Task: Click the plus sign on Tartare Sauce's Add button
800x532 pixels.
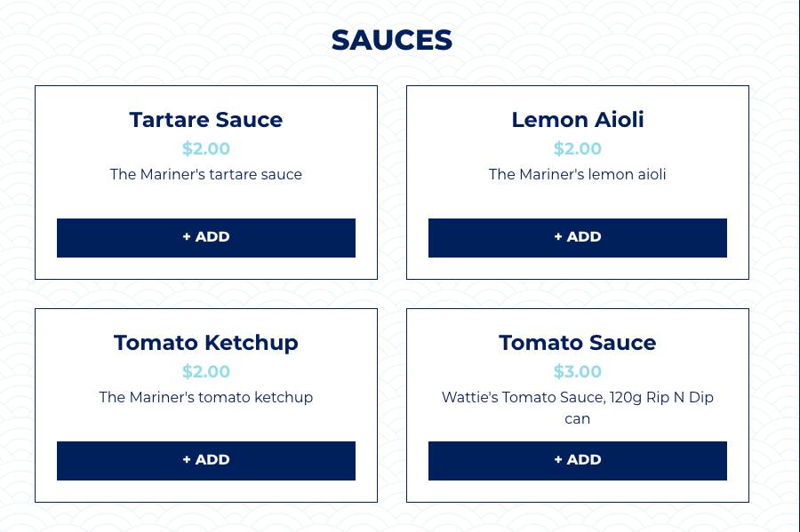Action: pyautogui.click(x=187, y=237)
